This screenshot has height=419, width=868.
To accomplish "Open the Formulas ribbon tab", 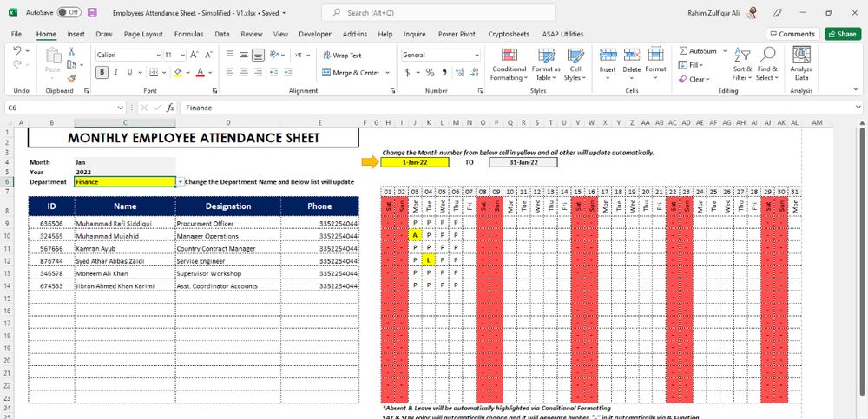I will [x=188, y=34].
